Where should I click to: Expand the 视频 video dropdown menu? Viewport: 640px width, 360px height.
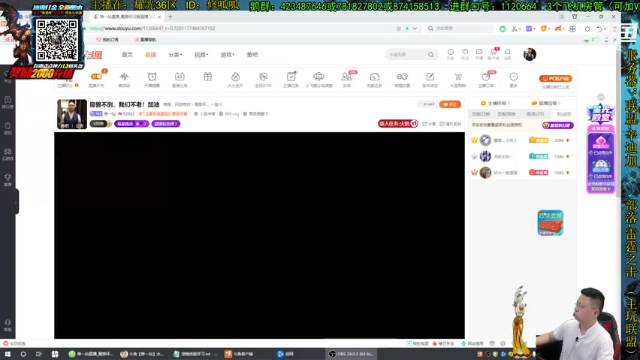point(201,55)
